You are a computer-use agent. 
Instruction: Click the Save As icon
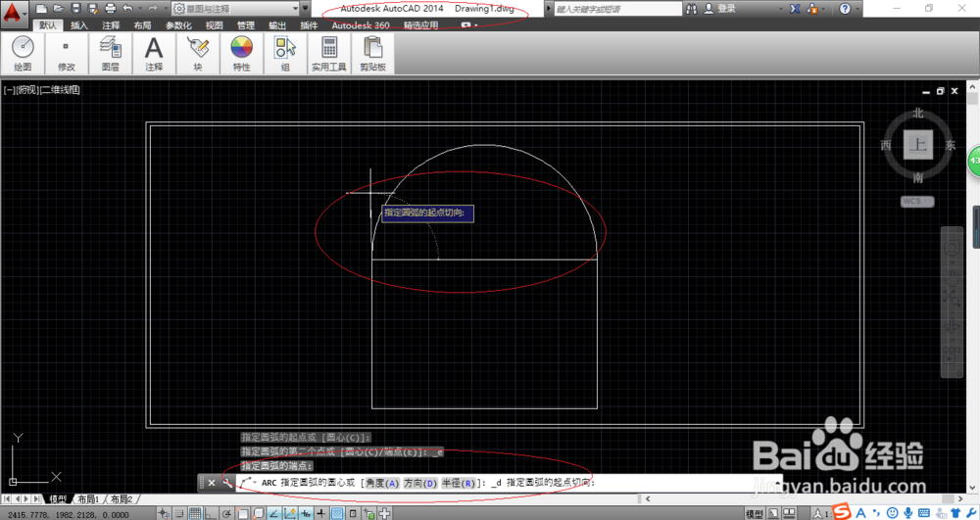(93, 9)
